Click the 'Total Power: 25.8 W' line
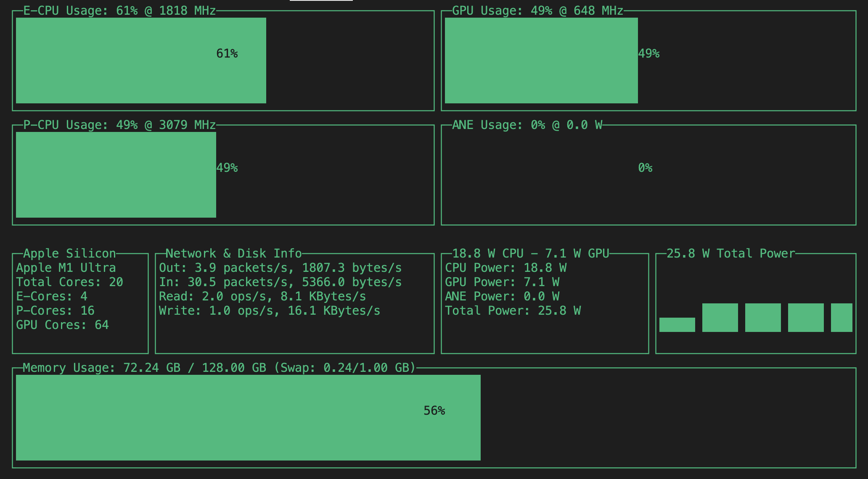The width and height of the screenshot is (868, 479). pyautogui.click(x=513, y=311)
